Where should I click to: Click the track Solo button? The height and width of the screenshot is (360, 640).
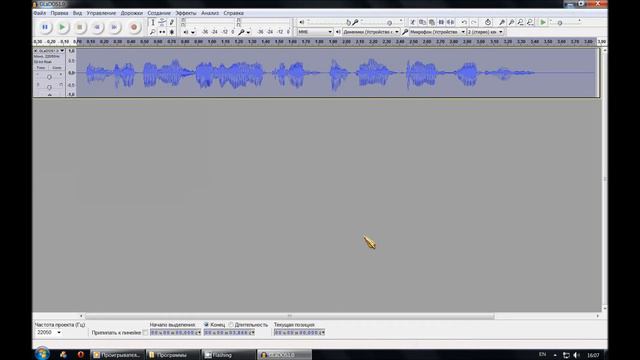[57, 68]
